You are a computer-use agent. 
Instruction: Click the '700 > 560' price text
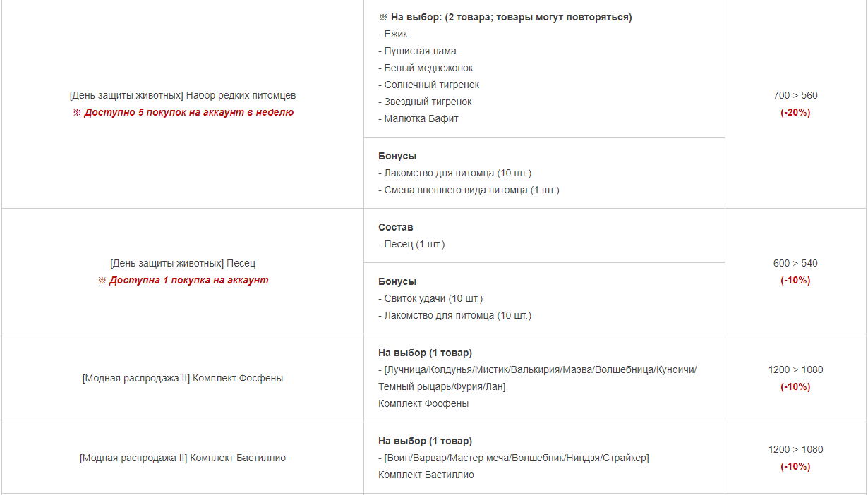point(795,95)
